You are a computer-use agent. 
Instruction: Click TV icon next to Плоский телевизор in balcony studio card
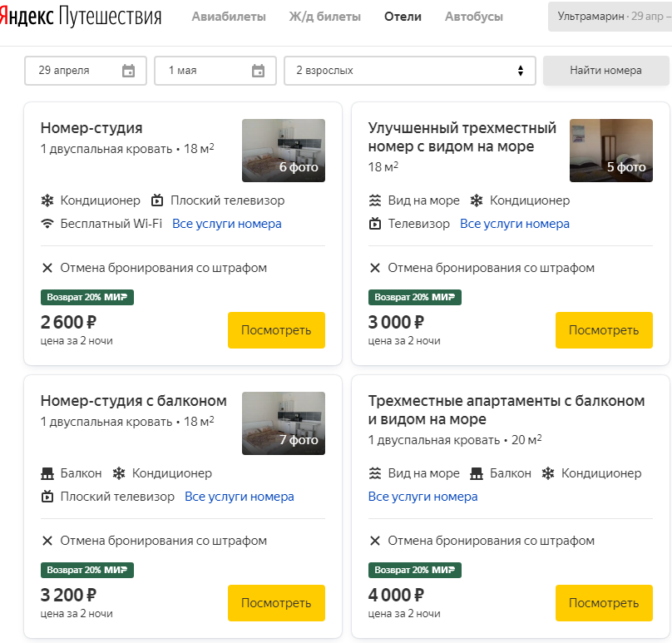pyautogui.click(x=47, y=497)
